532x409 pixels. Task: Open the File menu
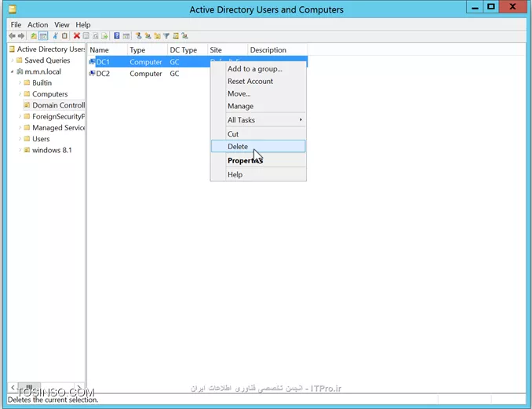click(16, 25)
